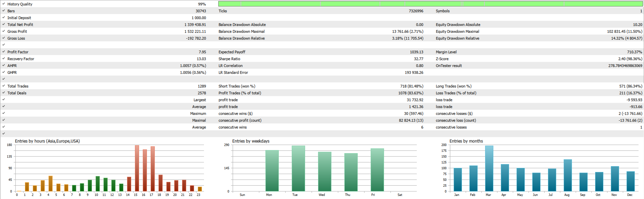This screenshot has width=644, height=199.
Task: Select the Margin Level value 710.37%
Action: [634, 52]
